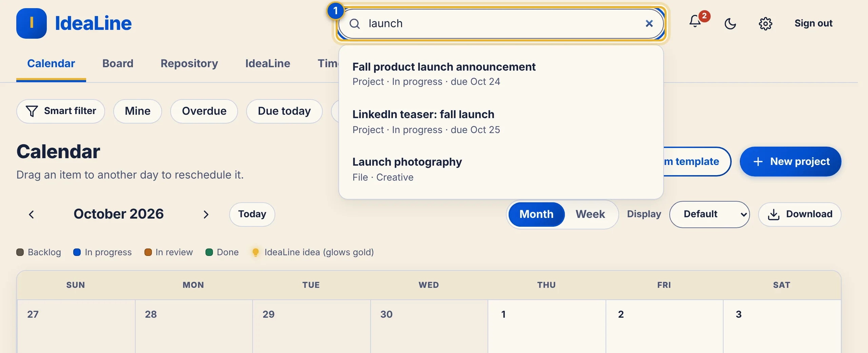Switch to the Calendar tab
This screenshot has width=868, height=353.
pos(51,63)
